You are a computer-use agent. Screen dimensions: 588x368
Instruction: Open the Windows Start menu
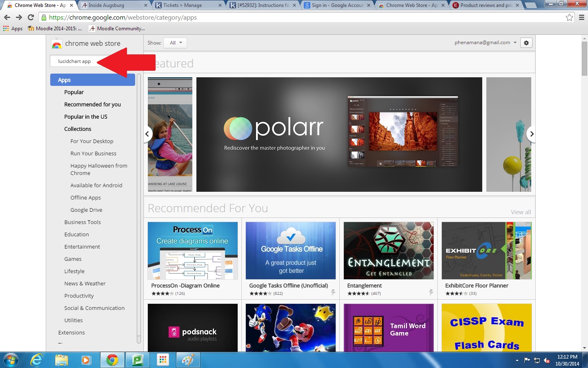[x=11, y=360]
